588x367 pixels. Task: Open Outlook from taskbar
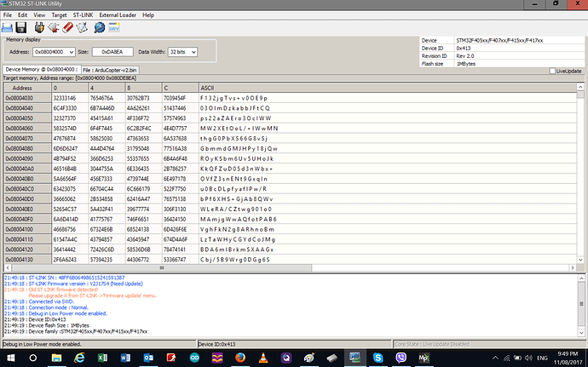148,358
